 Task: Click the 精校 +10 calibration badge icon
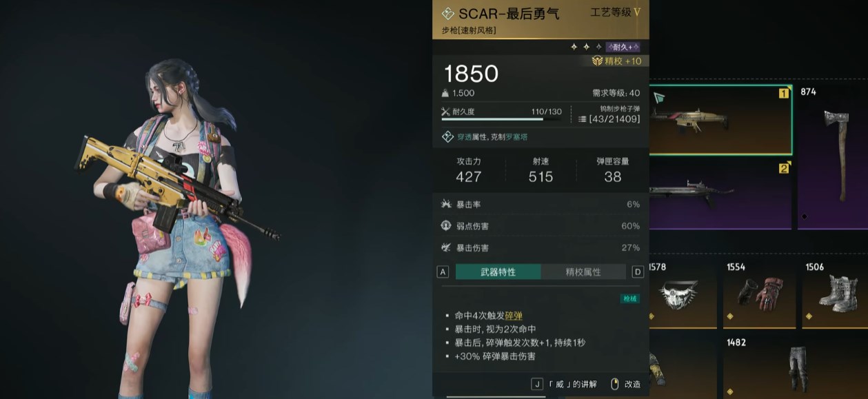click(598, 61)
